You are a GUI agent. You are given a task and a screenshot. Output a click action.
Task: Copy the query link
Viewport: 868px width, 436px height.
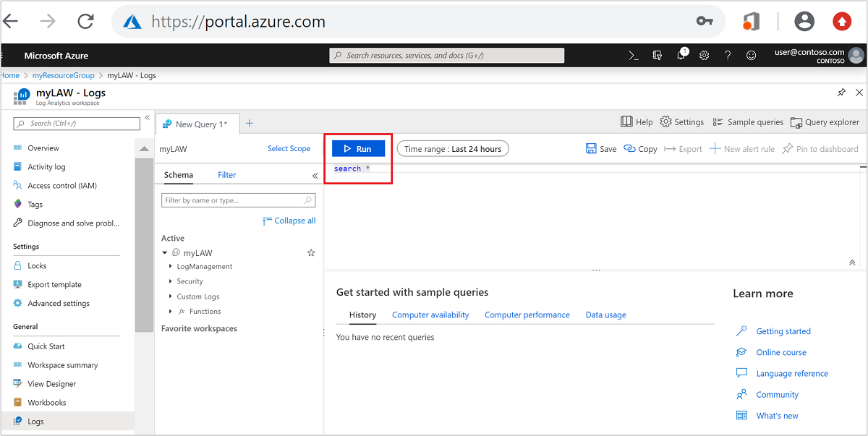(x=640, y=149)
